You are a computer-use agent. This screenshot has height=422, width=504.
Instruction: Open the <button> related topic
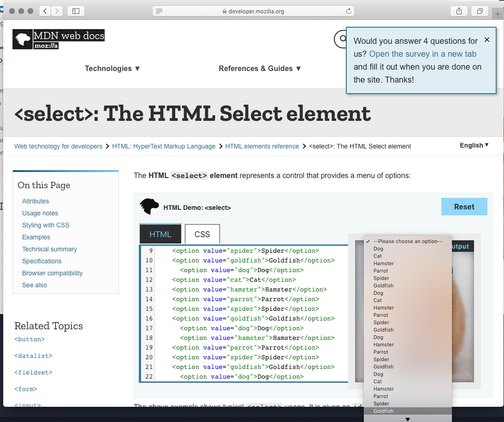[x=30, y=339]
